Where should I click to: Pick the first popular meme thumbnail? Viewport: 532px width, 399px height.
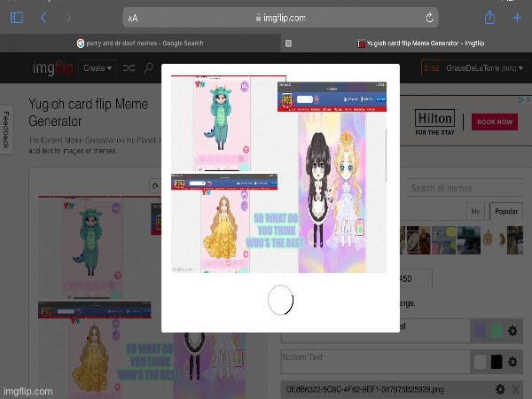pos(403,240)
